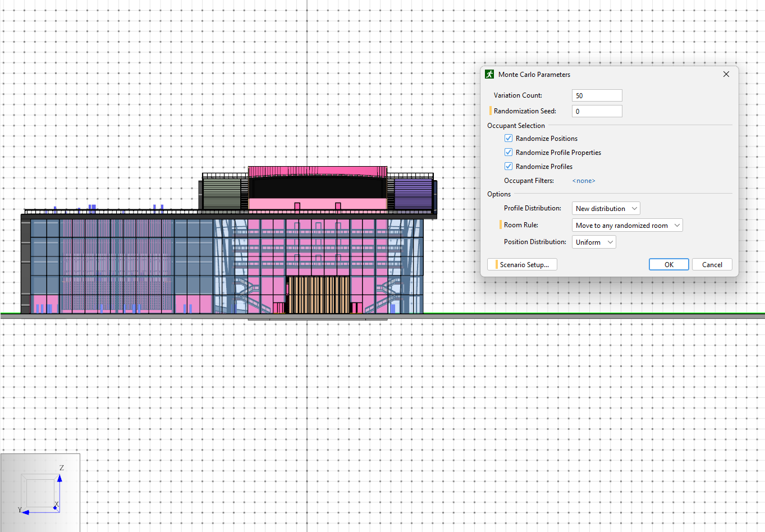Viewport: 765px width, 532px height.
Task: Click the purple louvered rooftop unit
Action: tap(413, 194)
